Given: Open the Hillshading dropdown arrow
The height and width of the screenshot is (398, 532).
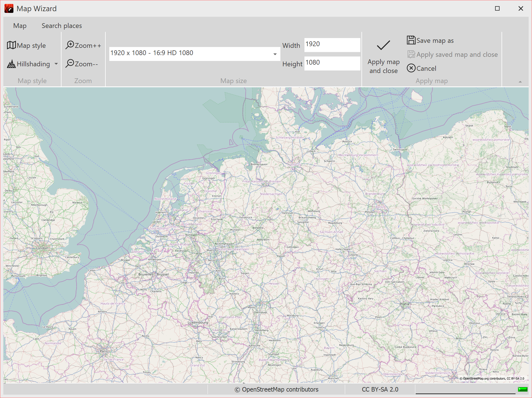Looking at the screenshot, I should [56, 64].
